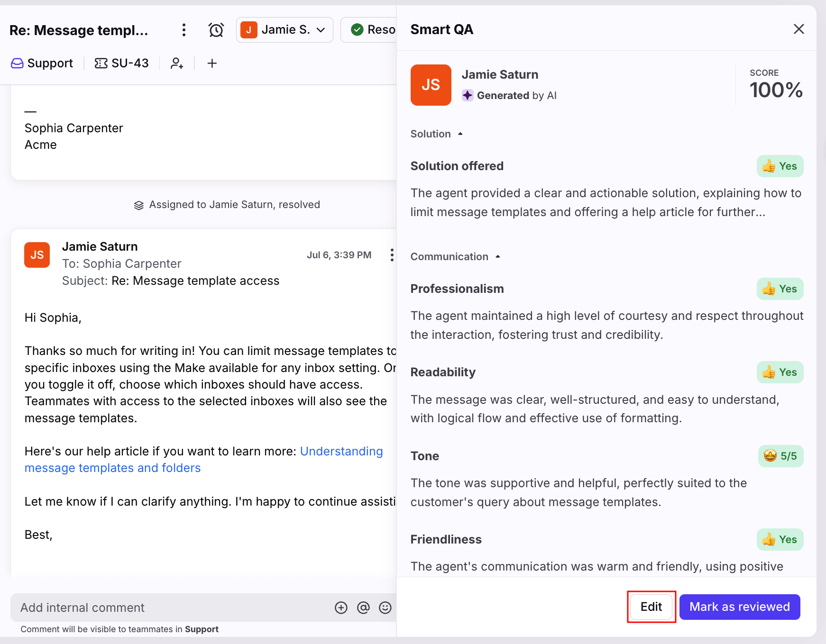The width and height of the screenshot is (826, 644).
Task: Open the Jamie S. assignee dropdown
Action: [x=285, y=30]
